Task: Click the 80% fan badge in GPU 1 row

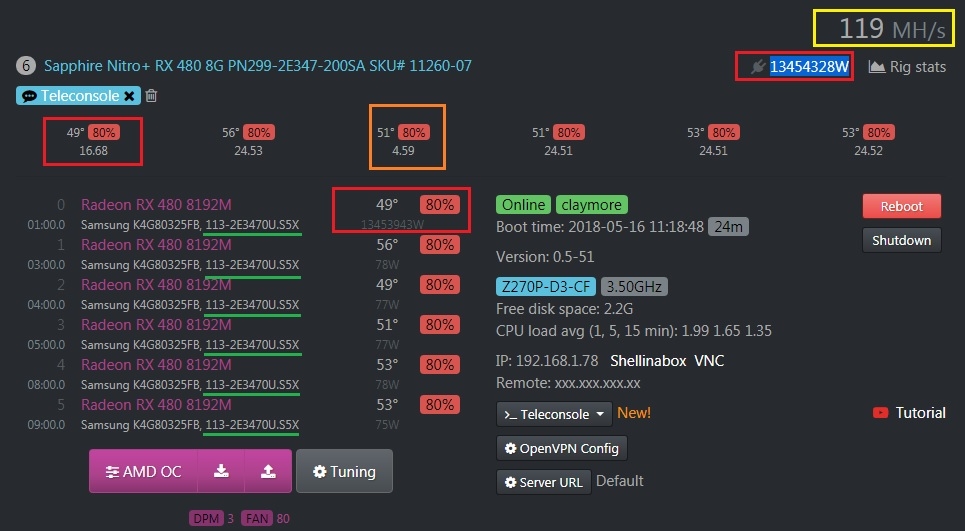Action: (x=439, y=245)
